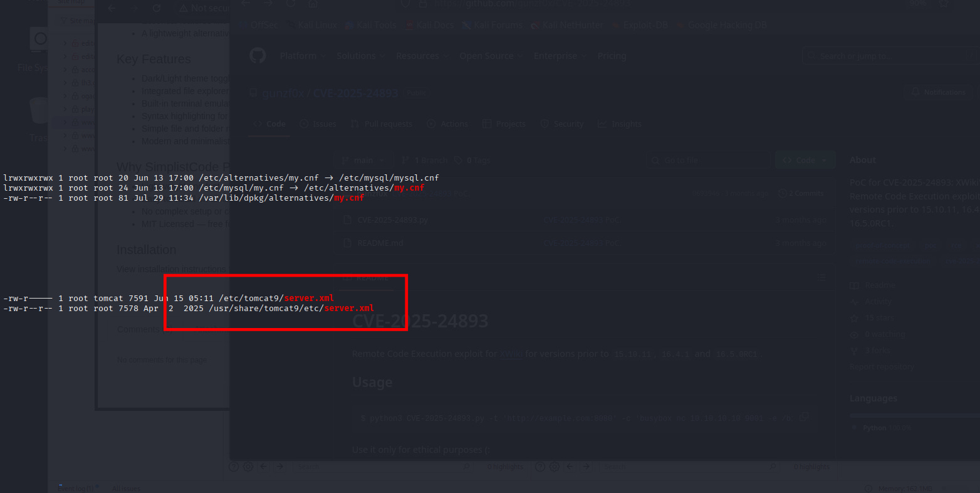
Task: Click the Notifications button
Action: pyautogui.click(x=938, y=92)
